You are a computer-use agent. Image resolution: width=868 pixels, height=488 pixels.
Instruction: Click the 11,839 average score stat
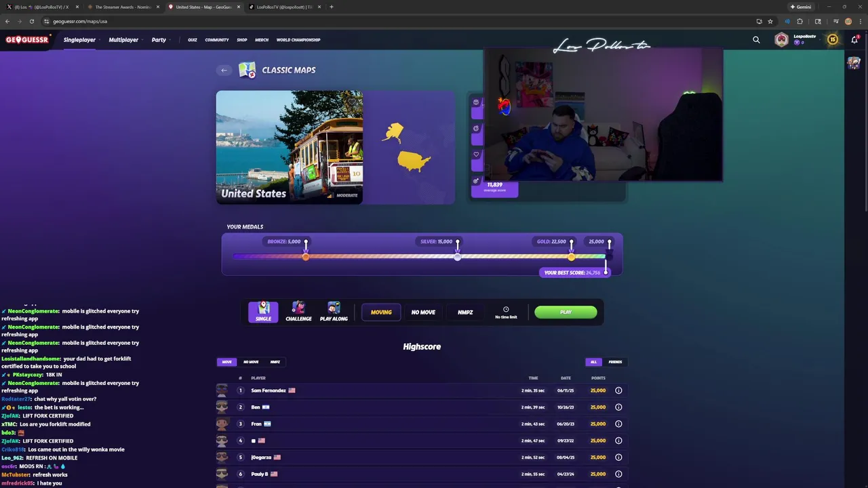pos(494,186)
